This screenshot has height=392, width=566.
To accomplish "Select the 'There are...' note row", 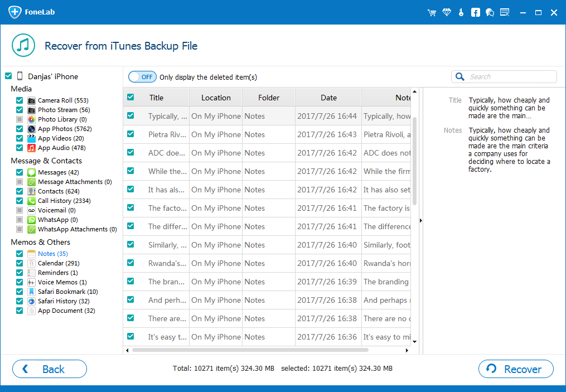I will point(267,319).
